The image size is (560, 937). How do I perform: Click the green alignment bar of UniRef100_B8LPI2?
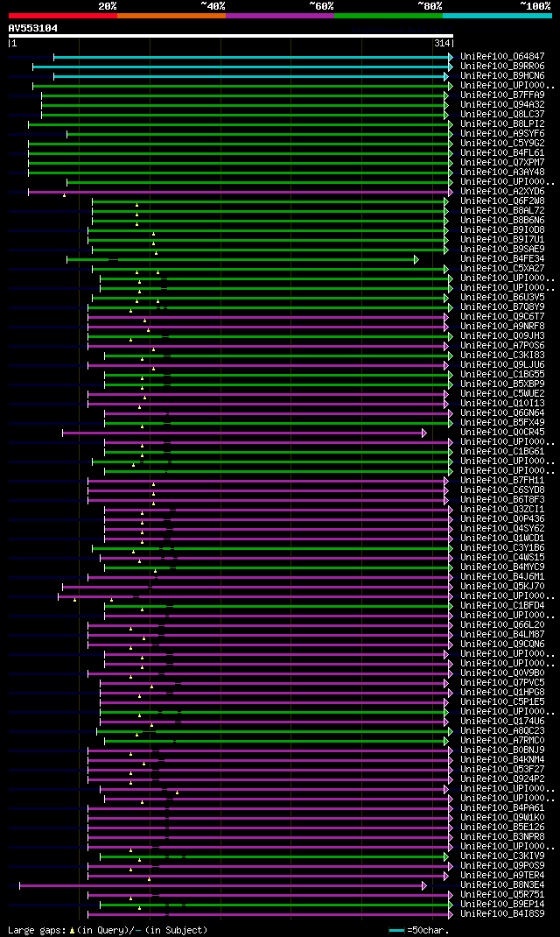coord(239,124)
